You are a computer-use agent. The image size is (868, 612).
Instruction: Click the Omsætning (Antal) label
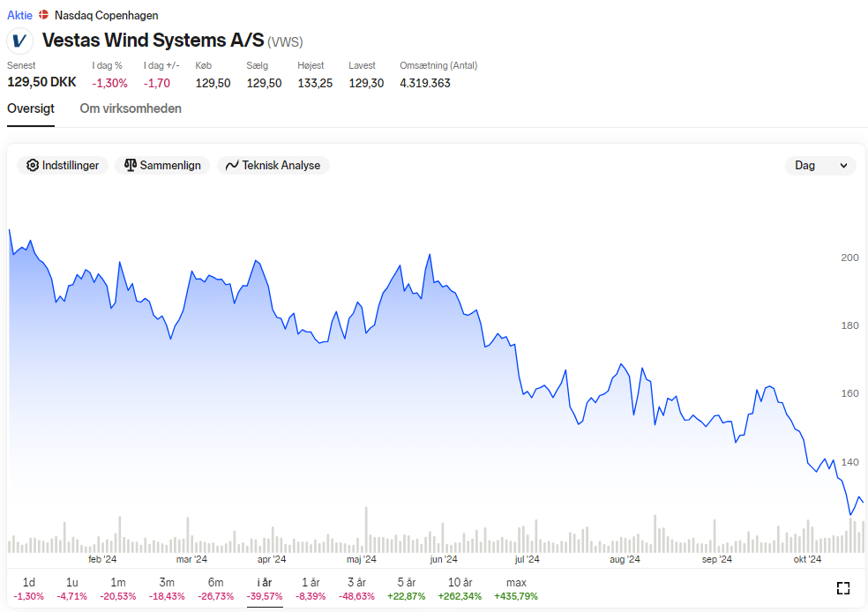point(438,65)
